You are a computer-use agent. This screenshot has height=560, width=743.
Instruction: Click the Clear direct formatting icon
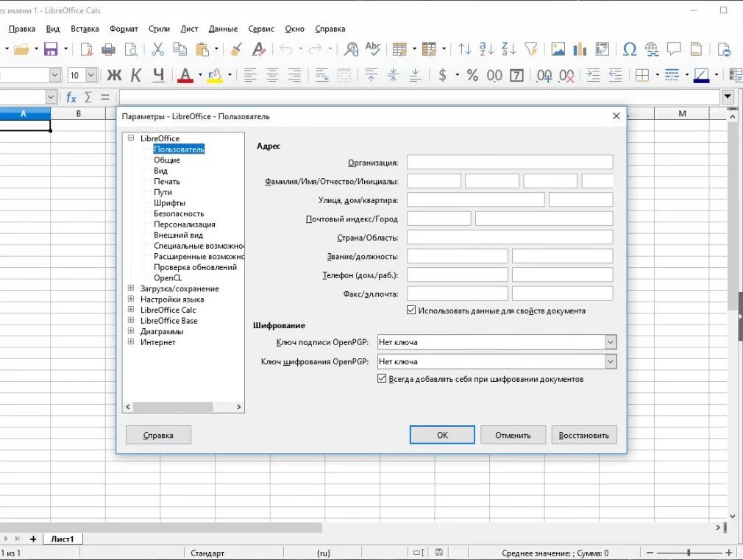point(259,49)
